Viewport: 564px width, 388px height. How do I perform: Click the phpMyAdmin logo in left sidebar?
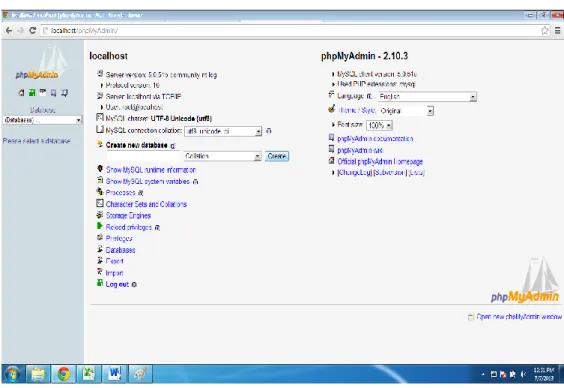(42, 62)
